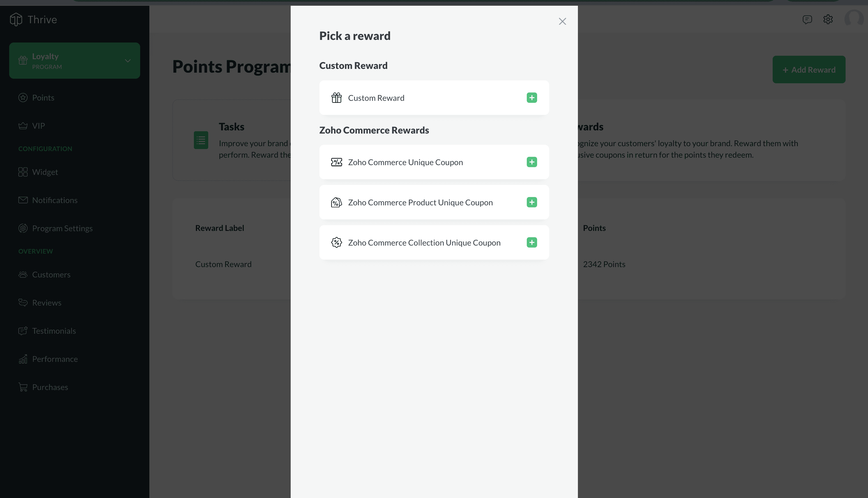Viewport: 868px width, 498px height.
Task: Open Program Settings
Action: coord(62,229)
